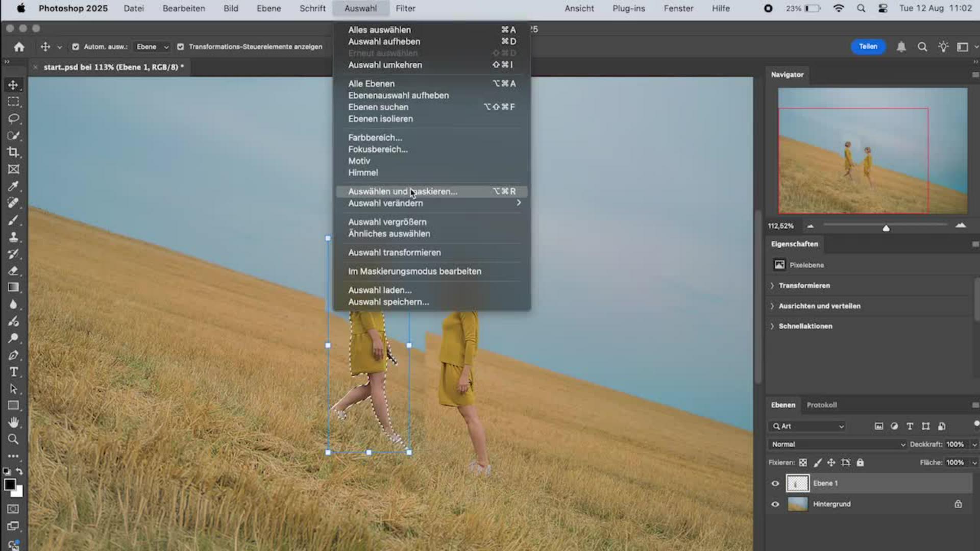Select the Eyedropper tool
This screenshot has width=980, height=551.
click(13, 186)
